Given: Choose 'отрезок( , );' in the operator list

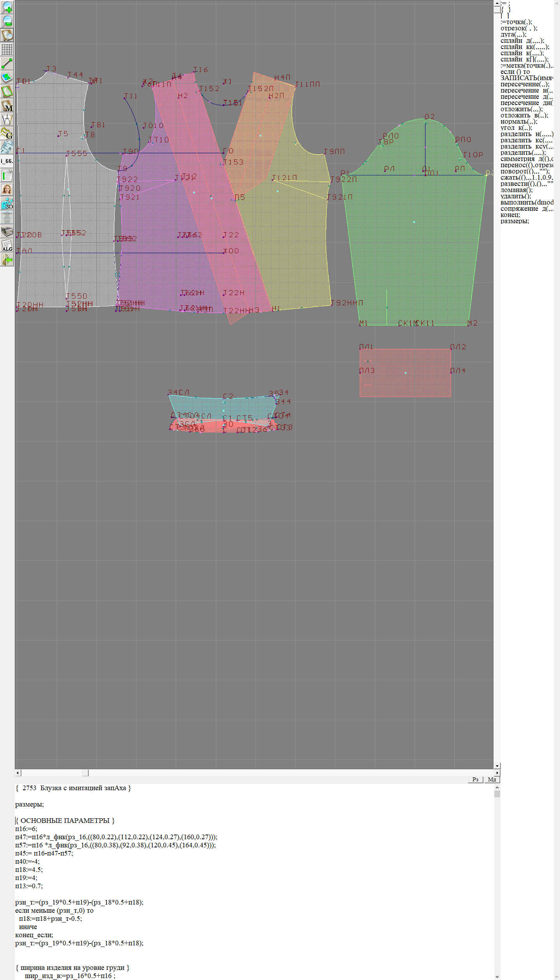Looking at the screenshot, I should pyautogui.click(x=518, y=28).
